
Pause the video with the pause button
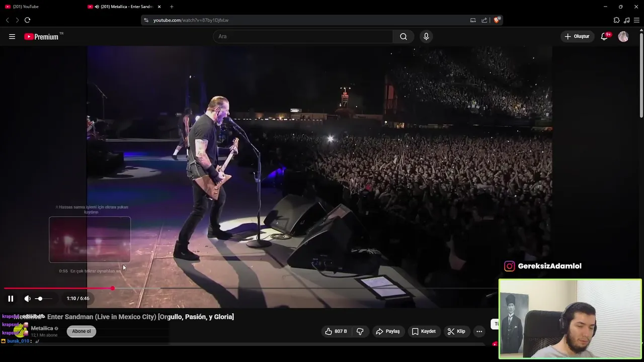coord(11,299)
